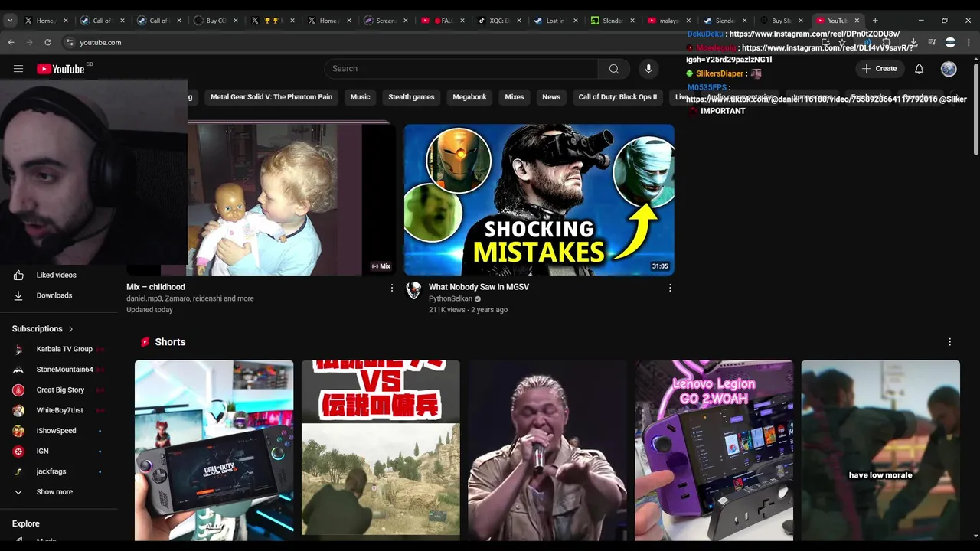The height and width of the screenshot is (551, 980).
Task: Click the WhiteBoy7thst channel avatar
Action: [18, 410]
